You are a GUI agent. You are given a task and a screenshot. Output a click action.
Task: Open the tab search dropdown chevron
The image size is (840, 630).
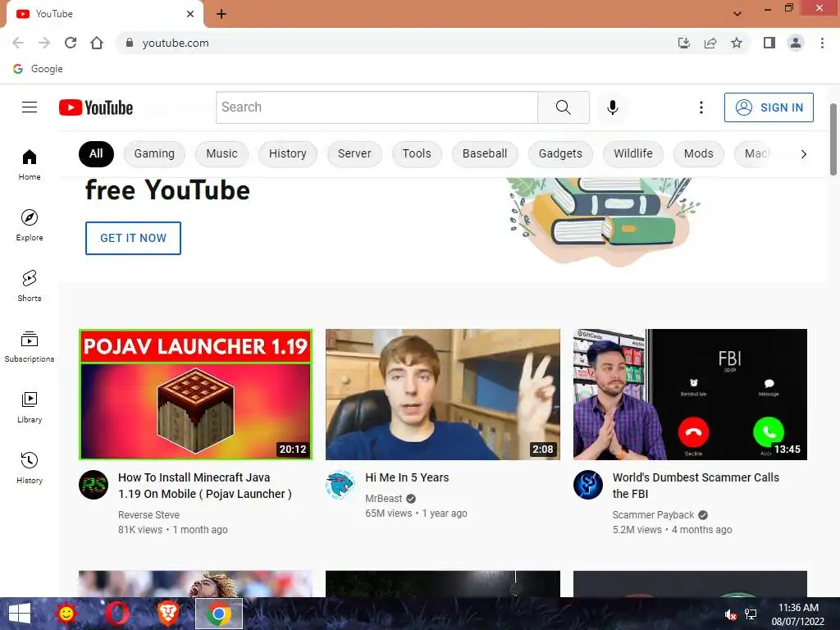tap(737, 14)
